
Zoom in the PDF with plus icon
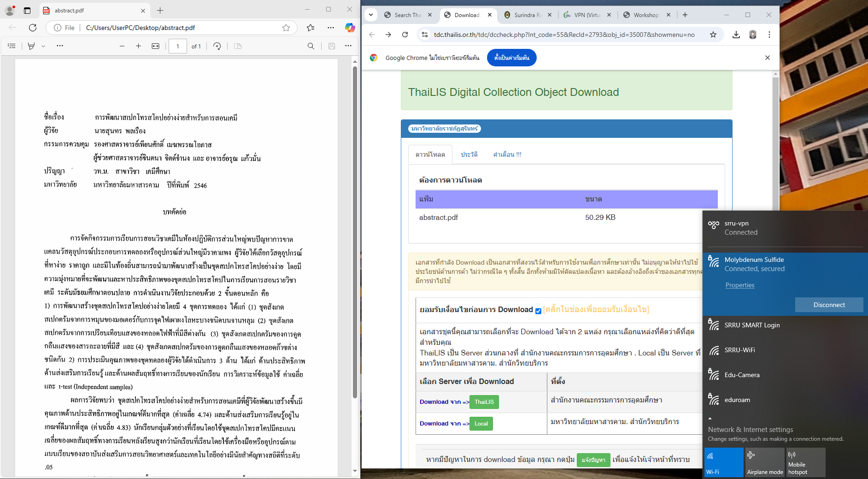click(x=138, y=46)
